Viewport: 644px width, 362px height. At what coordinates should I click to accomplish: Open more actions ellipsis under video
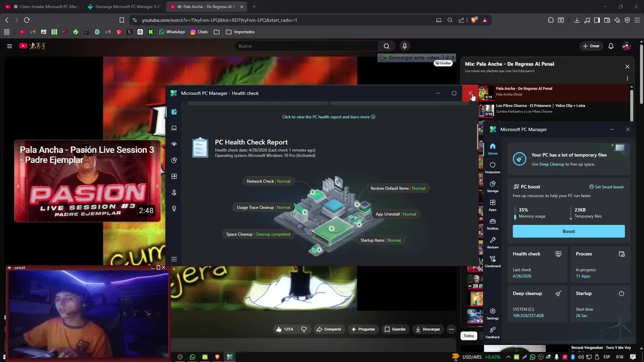pyautogui.click(x=451, y=329)
